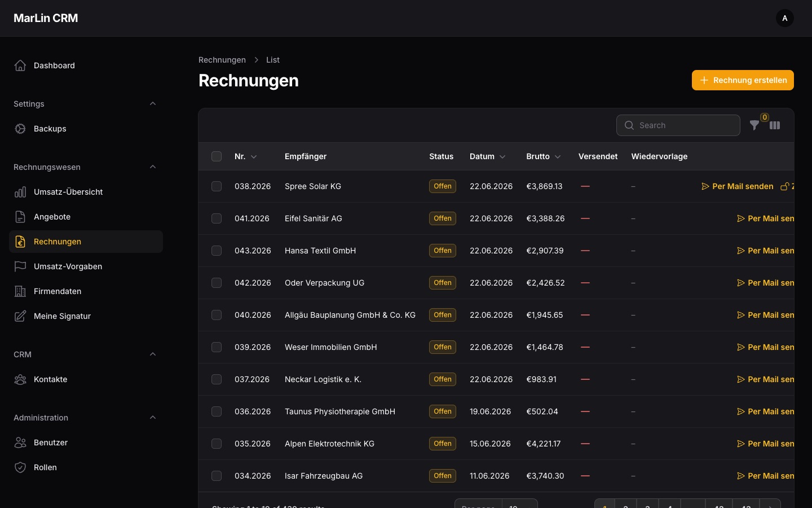Click the search magnifier icon
The image size is (812, 508).
pos(629,125)
